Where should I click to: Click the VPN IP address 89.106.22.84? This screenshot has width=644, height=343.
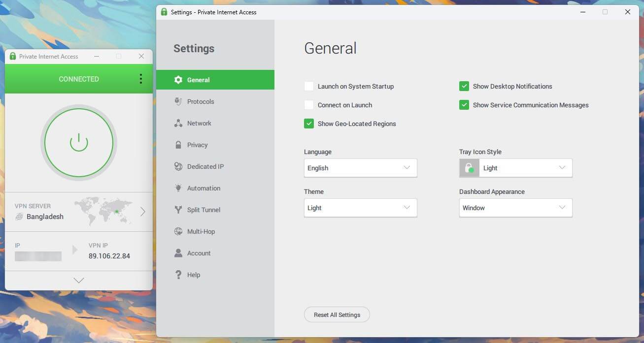tap(109, 256)
